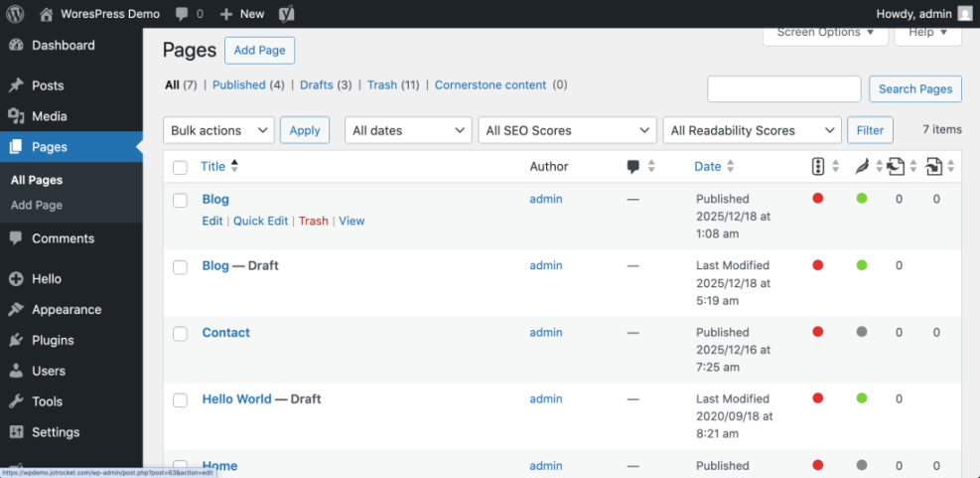This screenshot has height=478, width=980.
Task: Open All Pages submenu item
Action: tap(37, 180)
